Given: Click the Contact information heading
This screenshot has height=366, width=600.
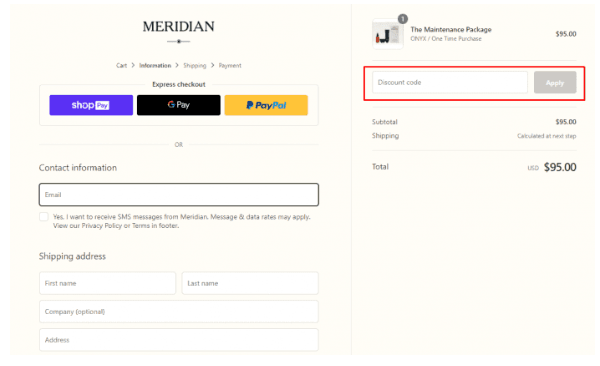Looking at the screenshot, I should coord(78,168).
